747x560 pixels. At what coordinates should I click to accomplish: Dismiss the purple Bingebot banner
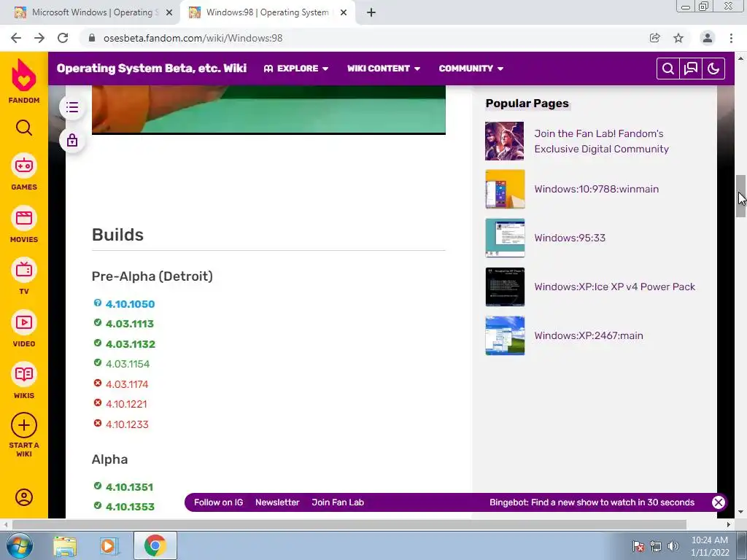719,502
